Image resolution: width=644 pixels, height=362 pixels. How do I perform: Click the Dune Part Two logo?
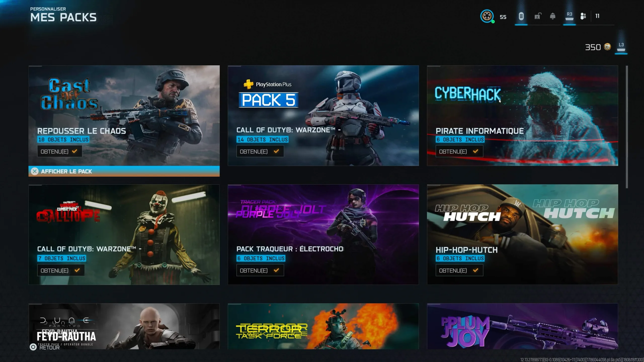point(64,322)
